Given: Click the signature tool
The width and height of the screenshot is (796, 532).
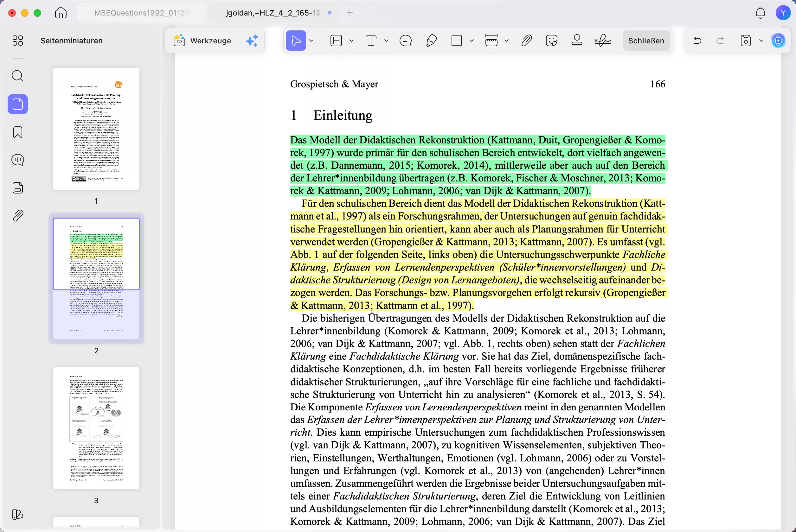Looking at the screenshot, I should 602,41.
